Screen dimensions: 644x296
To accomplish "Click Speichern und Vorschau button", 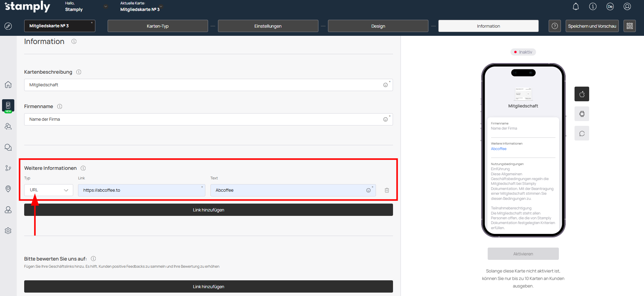I will coord(592,26).
